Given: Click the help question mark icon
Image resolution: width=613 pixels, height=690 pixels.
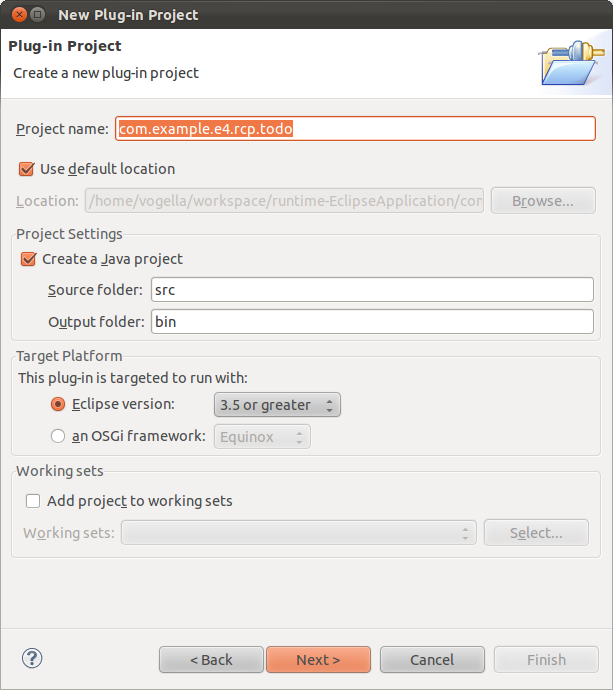Looking at the screenshot, I should (32, 658).
